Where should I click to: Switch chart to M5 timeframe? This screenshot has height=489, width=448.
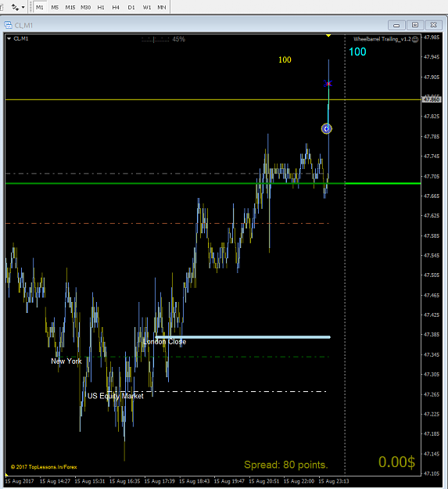pos(55,7)
